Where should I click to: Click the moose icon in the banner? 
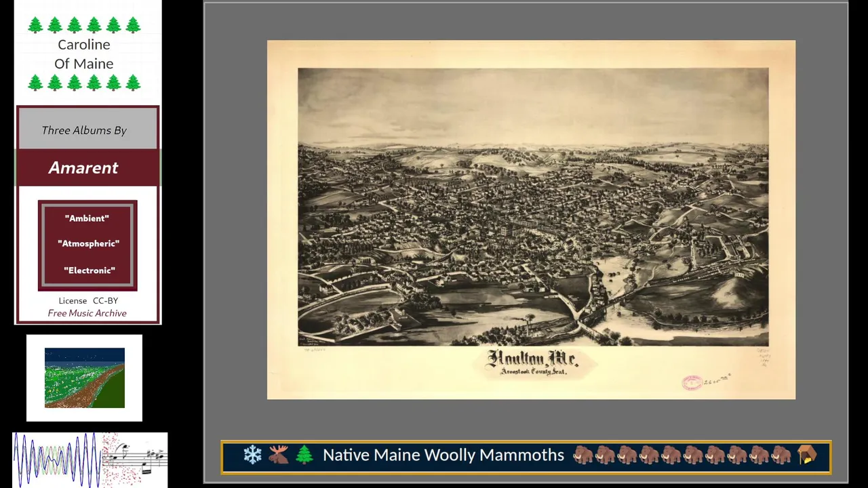click(278, 455)
